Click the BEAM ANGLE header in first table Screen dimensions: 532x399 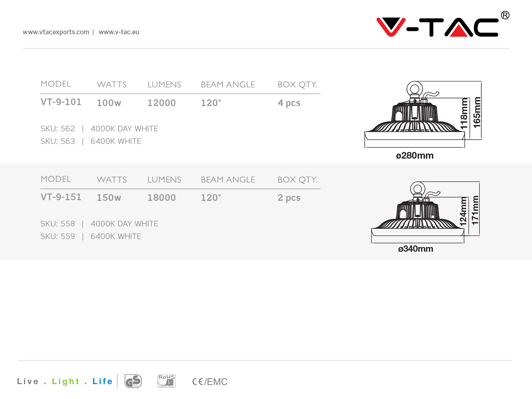(228, 85)
